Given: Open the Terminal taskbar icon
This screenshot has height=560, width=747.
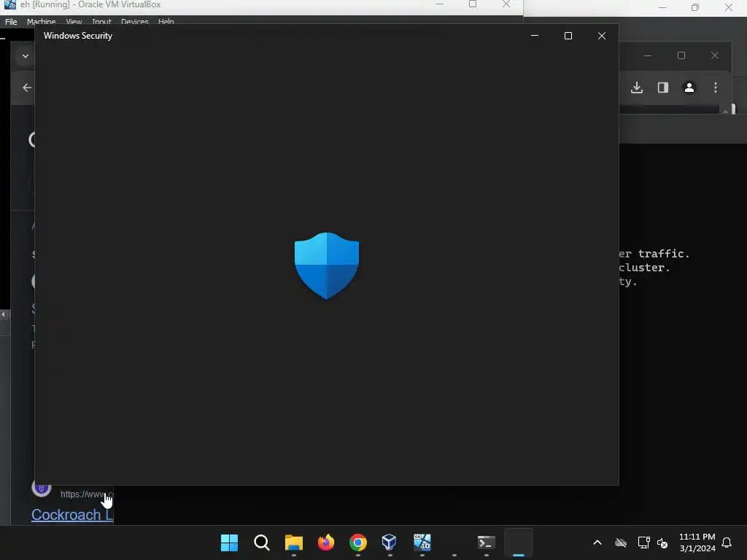Looking at the screenshot, I should click(x=486, y=542).
